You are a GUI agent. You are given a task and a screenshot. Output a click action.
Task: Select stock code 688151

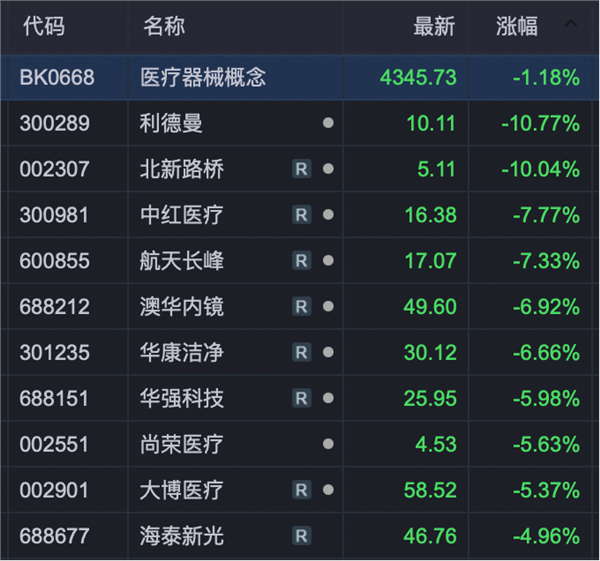click(x=54, y=399)
